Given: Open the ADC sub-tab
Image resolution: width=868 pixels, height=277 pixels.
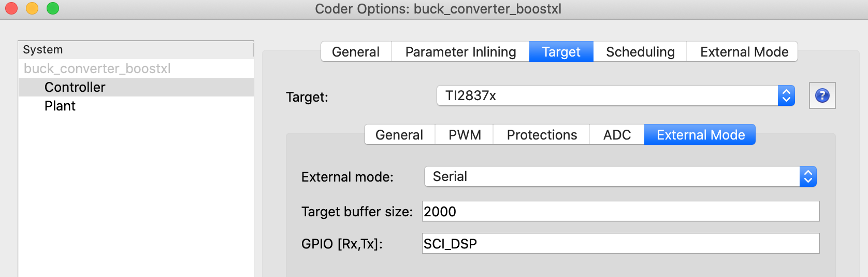Looking at the screenshot, I should pyautogui.click(x=617, y=135).
